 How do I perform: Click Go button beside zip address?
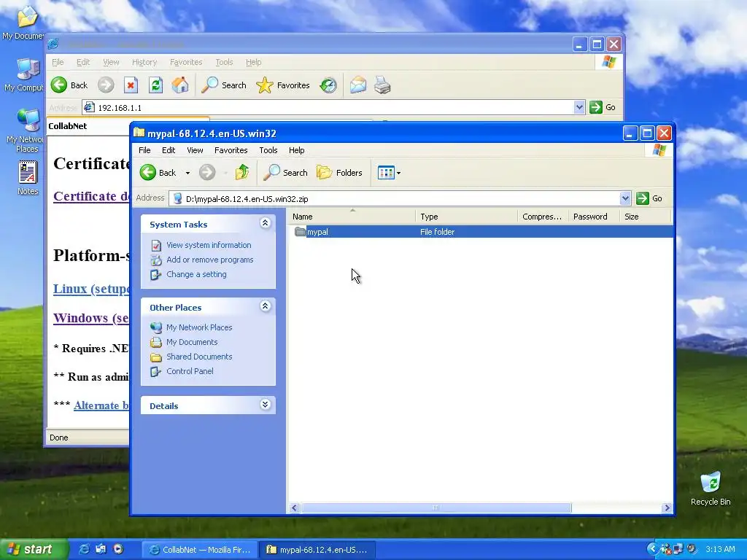(649, 198)
